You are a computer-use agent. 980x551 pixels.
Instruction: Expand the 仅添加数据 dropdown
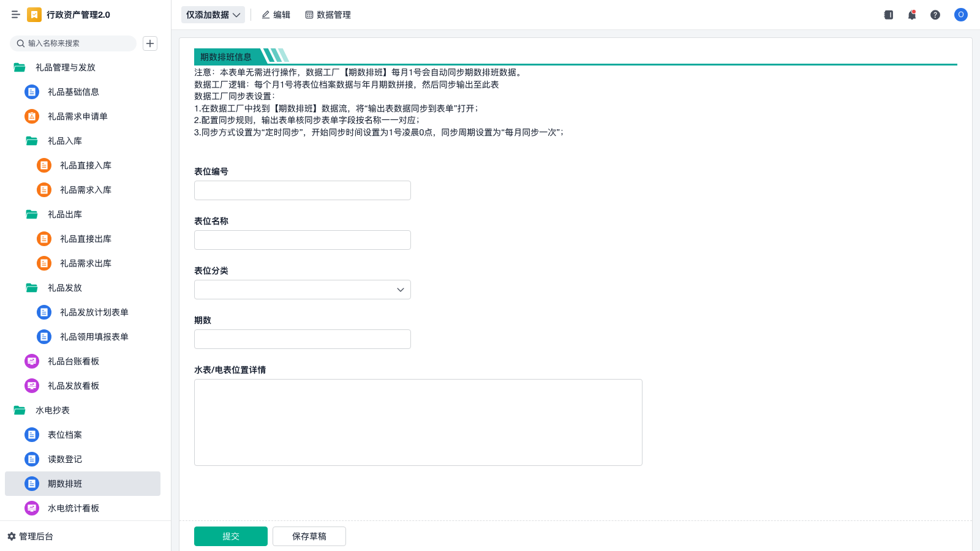tap(213, 15)
